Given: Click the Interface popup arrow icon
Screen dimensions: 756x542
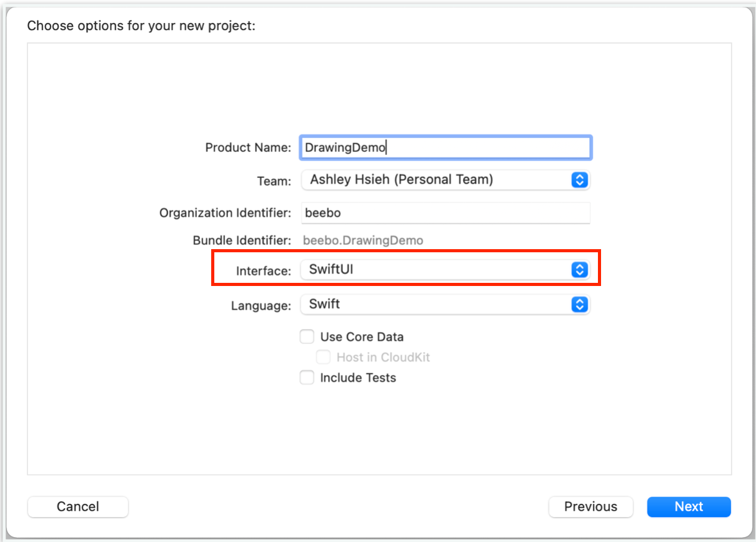Looking at the screenshot, I should click(x=580, y=270).
